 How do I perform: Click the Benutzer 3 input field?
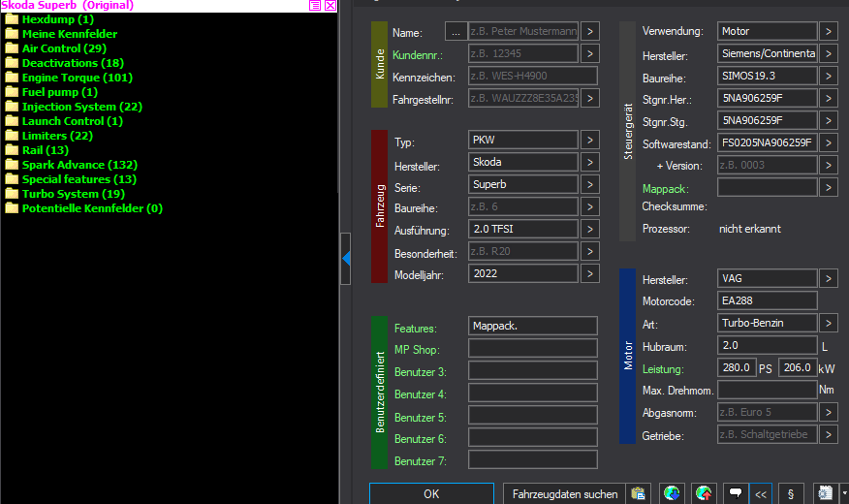pyautogui.click(x=533, y=370)
